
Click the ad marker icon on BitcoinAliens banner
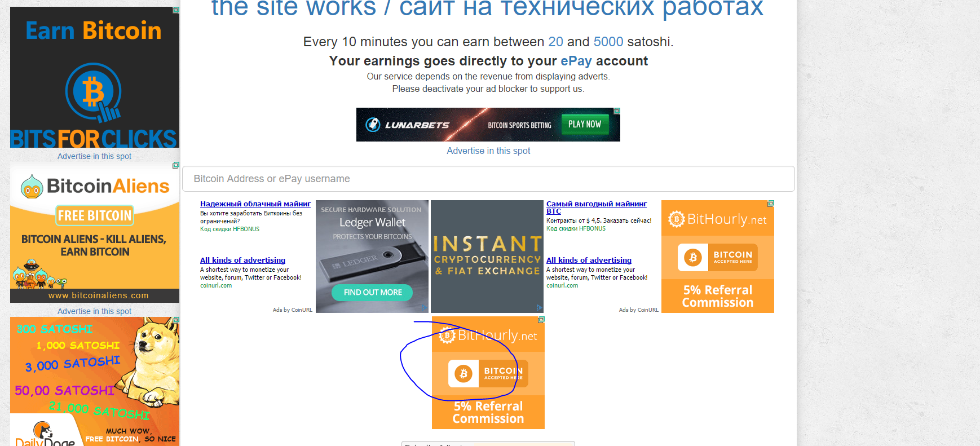[x=176, y=165]
